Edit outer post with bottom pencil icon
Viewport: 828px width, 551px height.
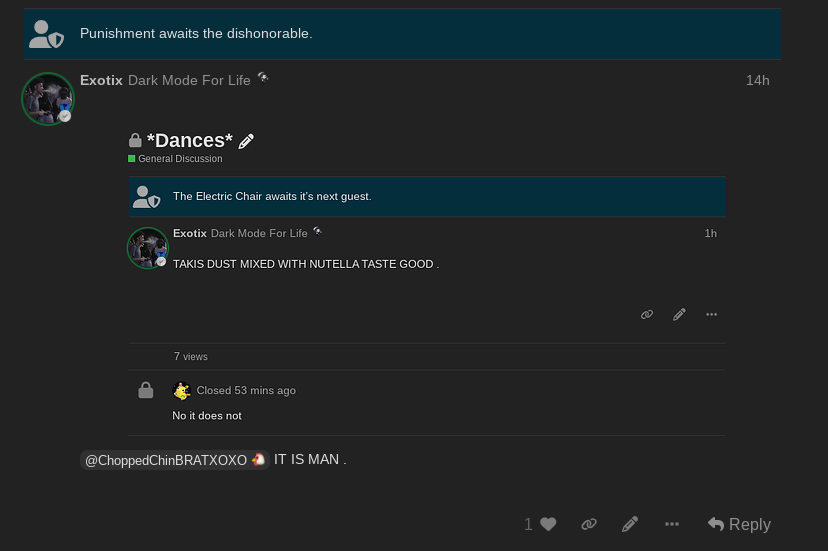[630, 524]
